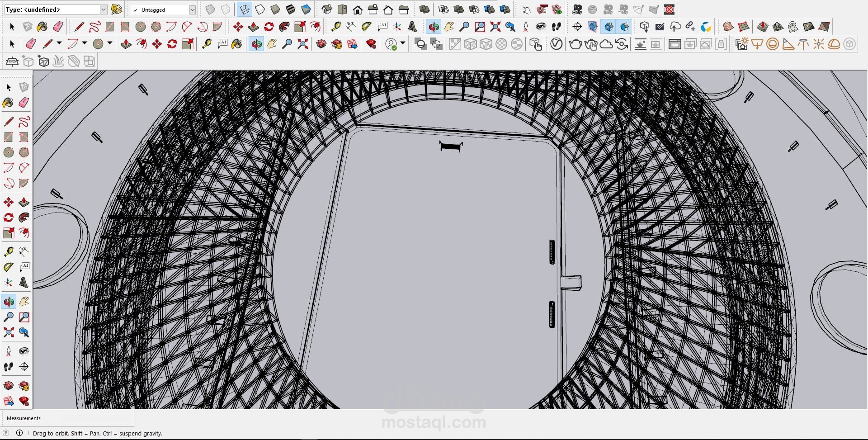Add a V-Ray Spot Light
This screenshot has height=440, width=868.
point(788,44)
